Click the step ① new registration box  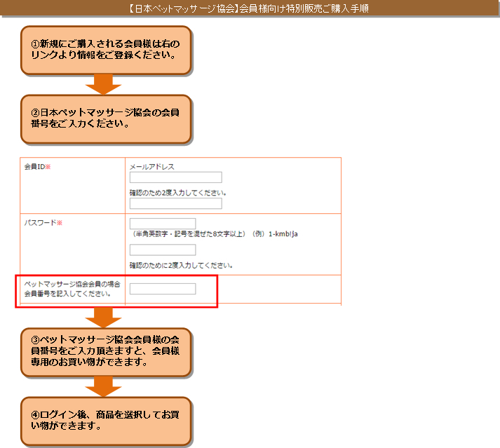tap(106, 50)
